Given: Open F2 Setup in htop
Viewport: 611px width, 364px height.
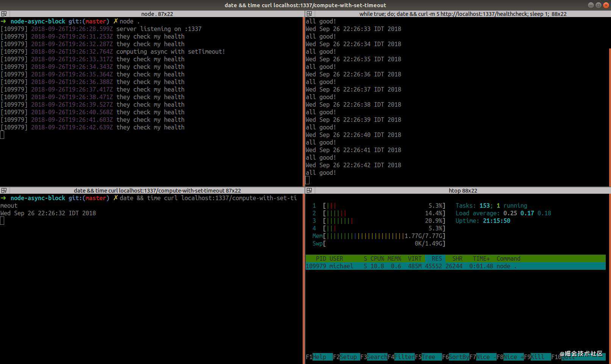Looking at the screenshot, I should tap(347, 357).
